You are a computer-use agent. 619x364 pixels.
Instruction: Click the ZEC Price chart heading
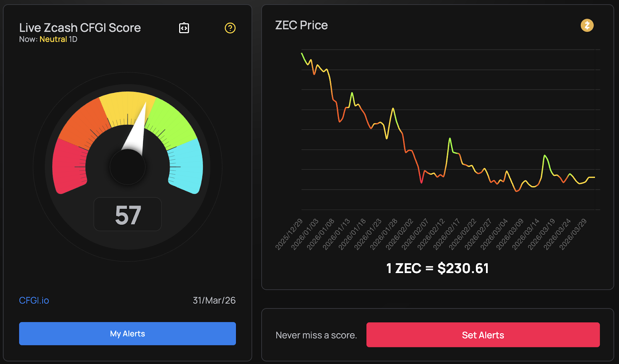(301, 25)
